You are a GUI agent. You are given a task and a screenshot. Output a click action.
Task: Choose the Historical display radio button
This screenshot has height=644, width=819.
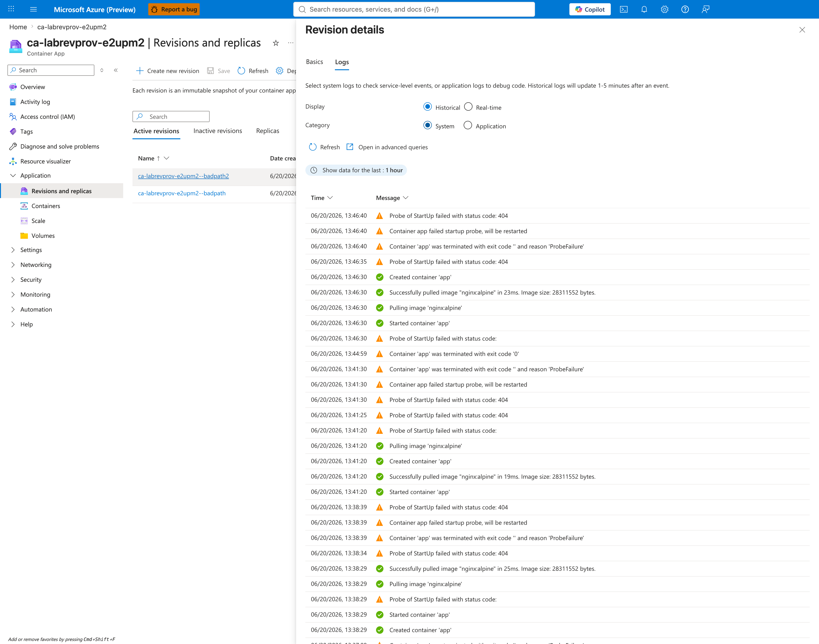[x=427, y=107]
